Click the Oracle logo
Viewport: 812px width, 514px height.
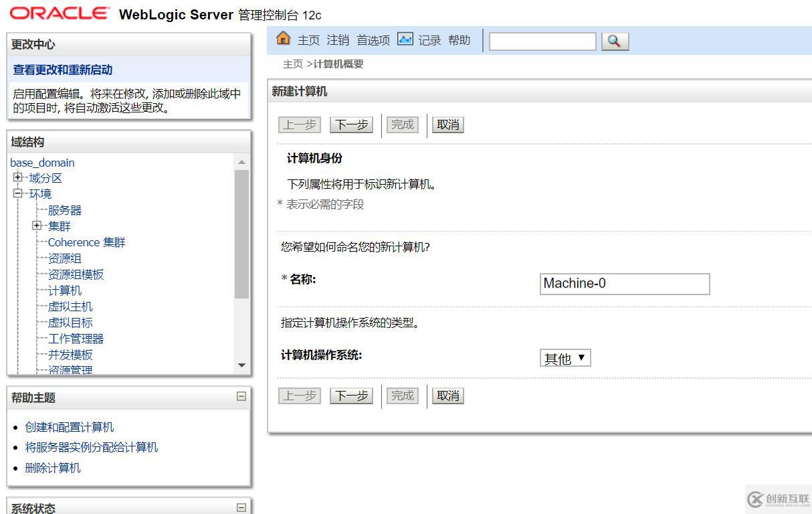[x=60, y=13]
